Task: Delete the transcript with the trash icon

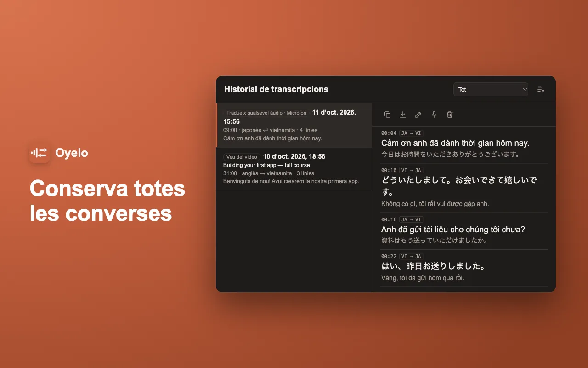Action: (x=450, y=115)
